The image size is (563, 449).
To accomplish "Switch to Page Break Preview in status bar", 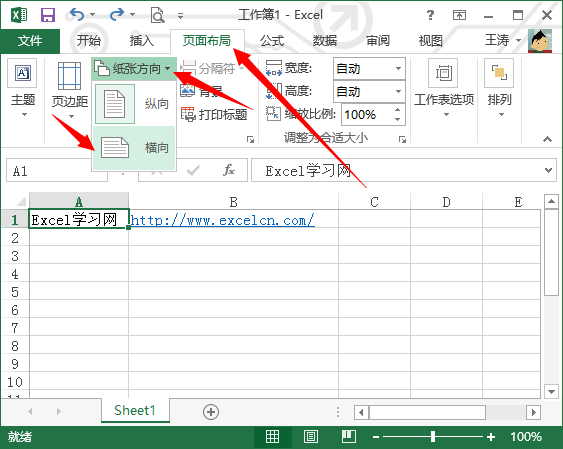I will [x=349, y=437].
